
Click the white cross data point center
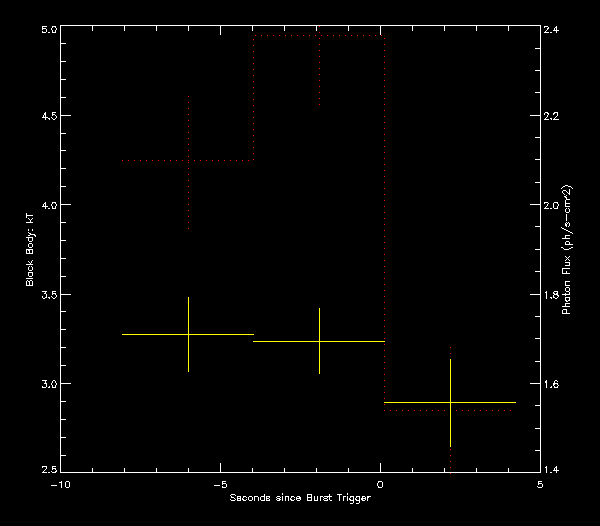[319, 341]
